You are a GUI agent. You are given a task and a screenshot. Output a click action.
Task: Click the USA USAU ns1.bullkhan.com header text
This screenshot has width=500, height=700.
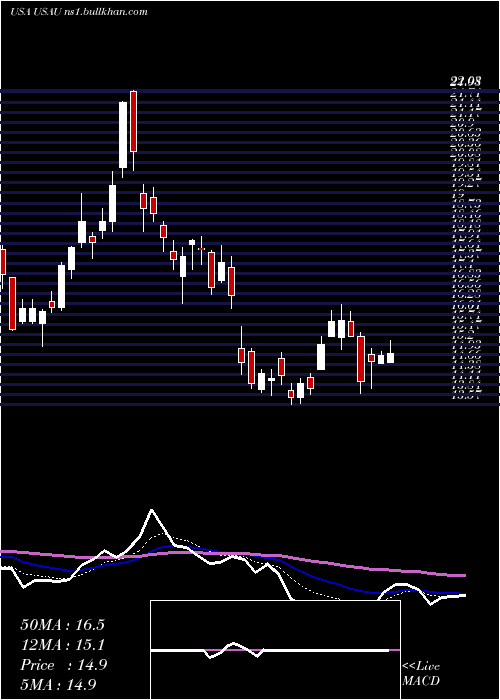pos(79,12)
